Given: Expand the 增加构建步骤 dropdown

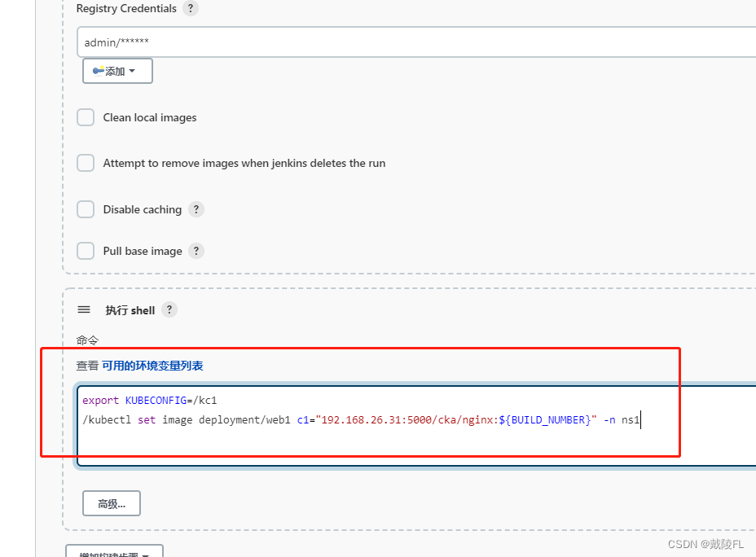Looking at the screenshot, I should 114,551.
